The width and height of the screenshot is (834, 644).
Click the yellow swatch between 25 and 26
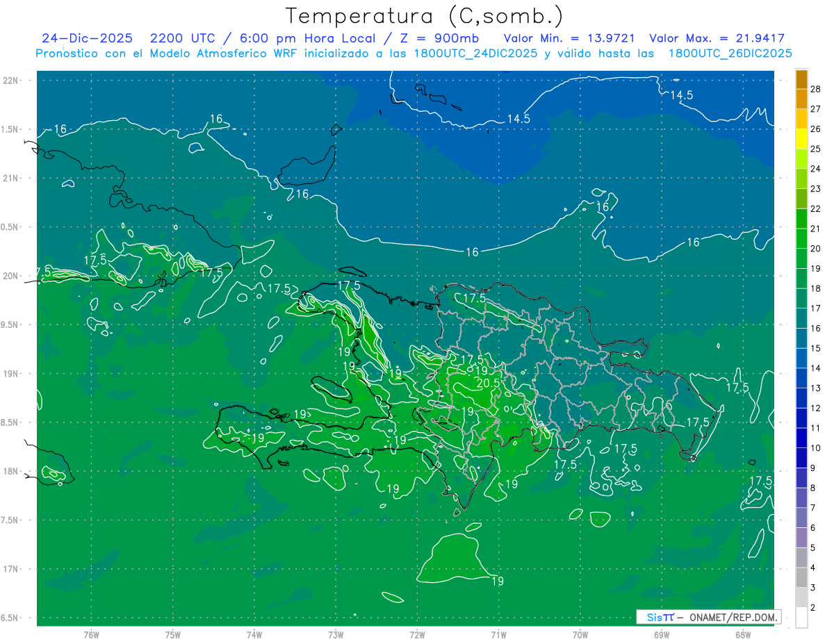tap(801, 139)
